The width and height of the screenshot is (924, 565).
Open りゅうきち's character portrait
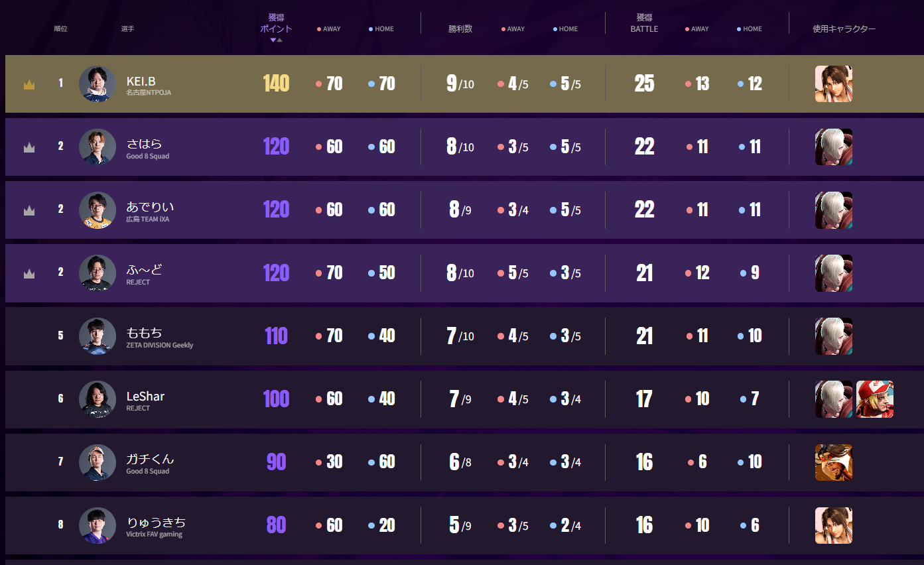(x=833, y=525)
